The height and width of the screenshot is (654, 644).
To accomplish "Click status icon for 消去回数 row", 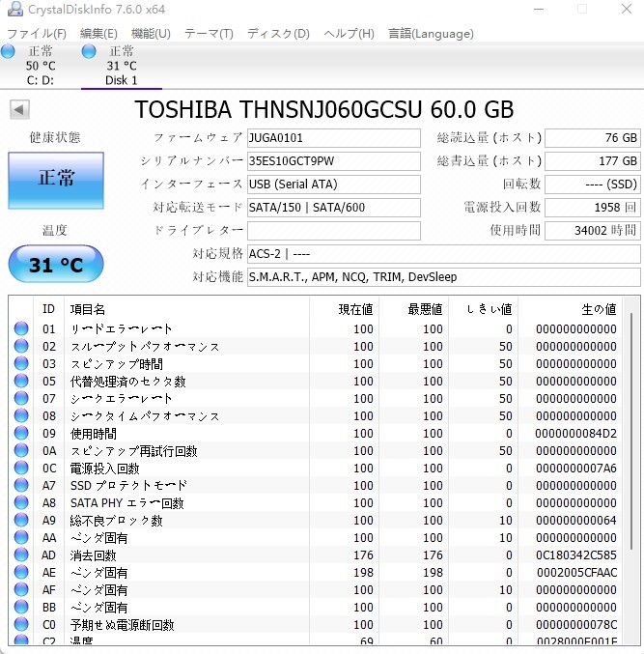I will tap(21, 555).
